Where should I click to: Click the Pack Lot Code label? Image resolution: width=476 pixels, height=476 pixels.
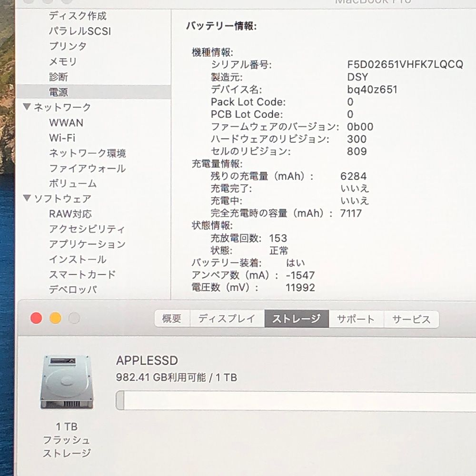point(248,102)
